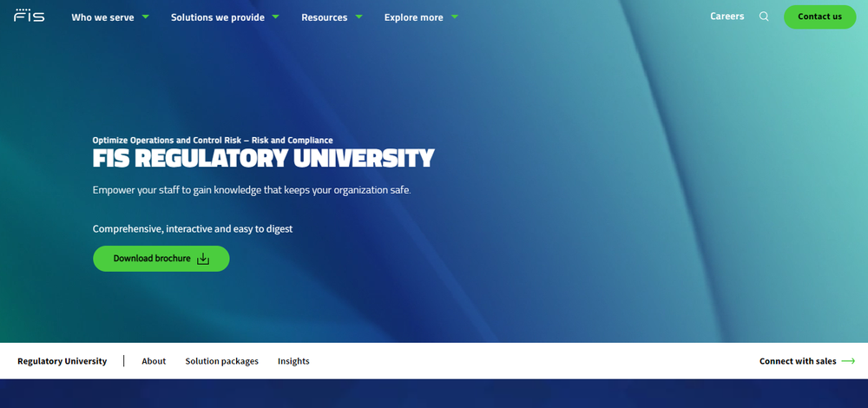Image resolution: width=868 pixels, height=408 pixels.
Task: Open the Explore more menu
Action: tap(413, 17)
